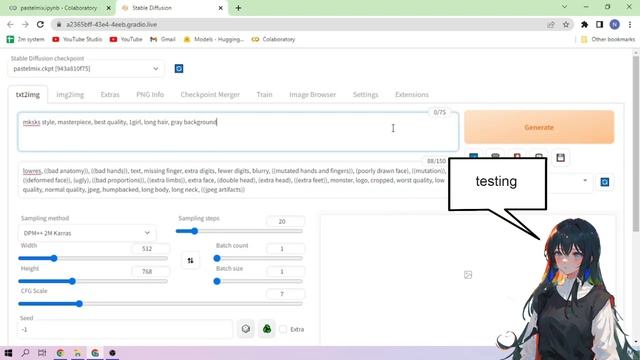Open PNG Info tab
Screen dimensions: 640x360
click(150, 94)
